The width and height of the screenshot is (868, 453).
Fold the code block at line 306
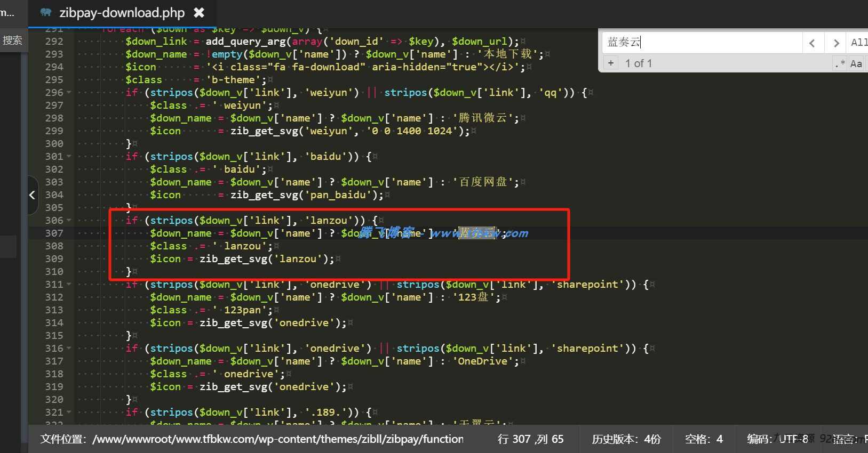pos(69,220)
